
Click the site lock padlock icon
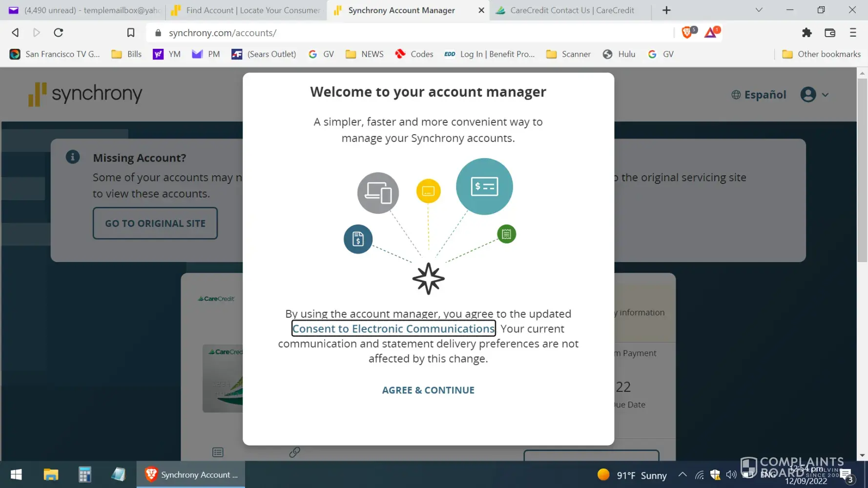click(158, 33)
